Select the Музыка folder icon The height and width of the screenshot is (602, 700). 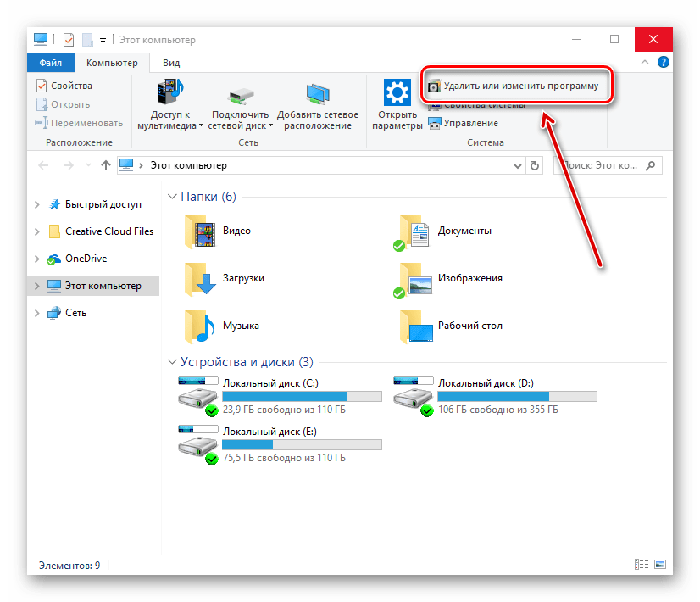coord(200,326)
